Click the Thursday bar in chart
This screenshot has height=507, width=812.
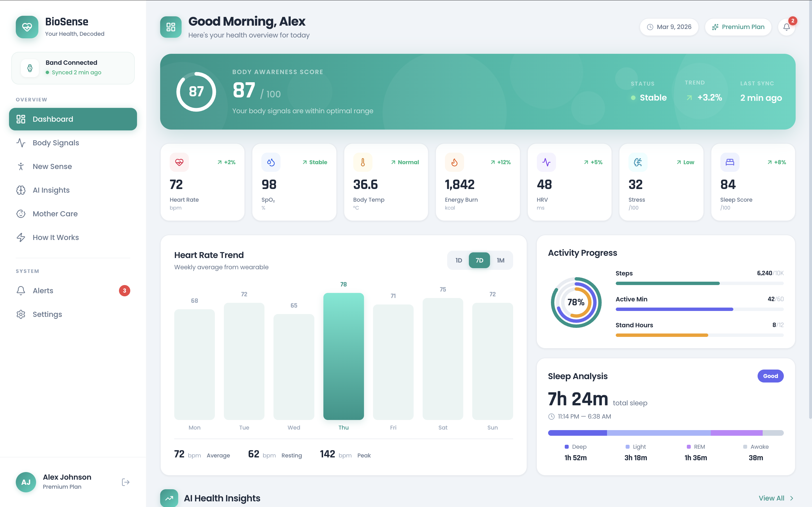click(343, 356)
